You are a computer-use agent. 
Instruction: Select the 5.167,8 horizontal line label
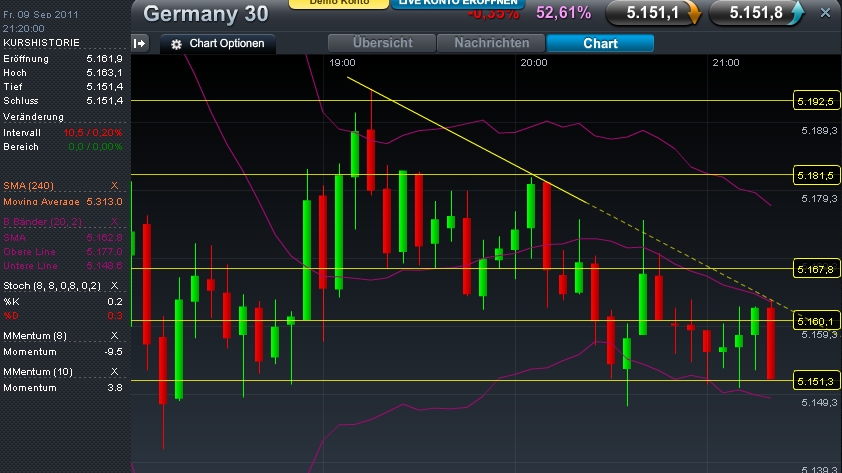(x=816, y=269)
